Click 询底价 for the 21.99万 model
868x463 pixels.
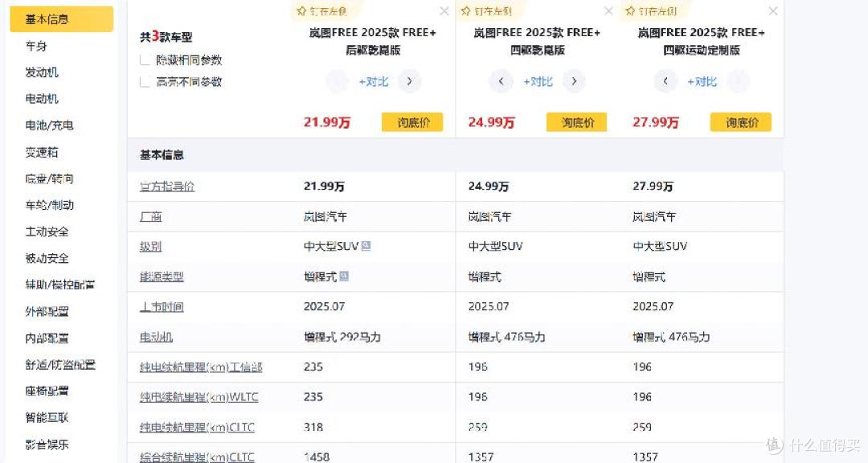pos(412,122)
